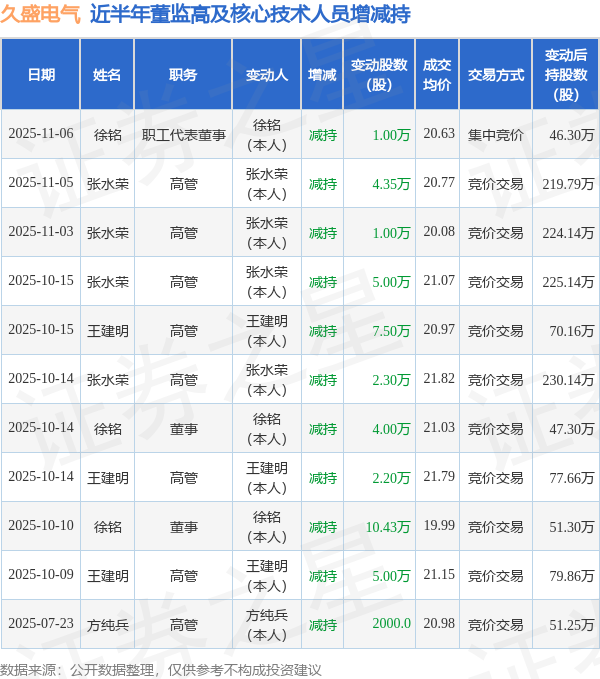
Task: Click the average price 21.82
Action: click(439, 378)
